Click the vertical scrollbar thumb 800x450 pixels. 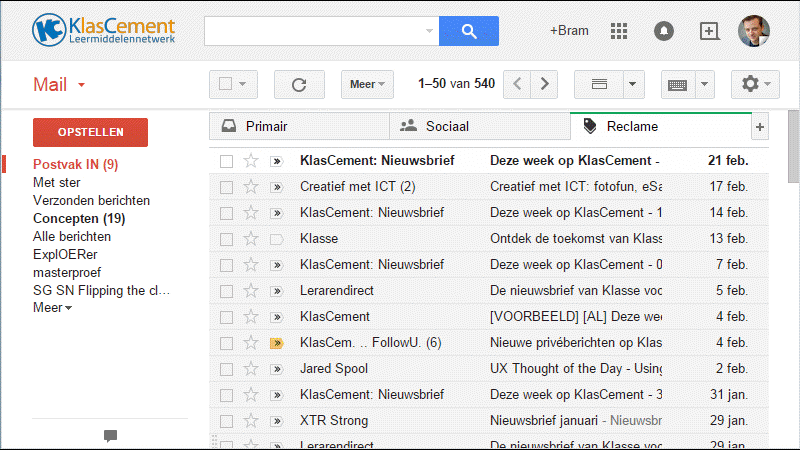click(793, 146)
